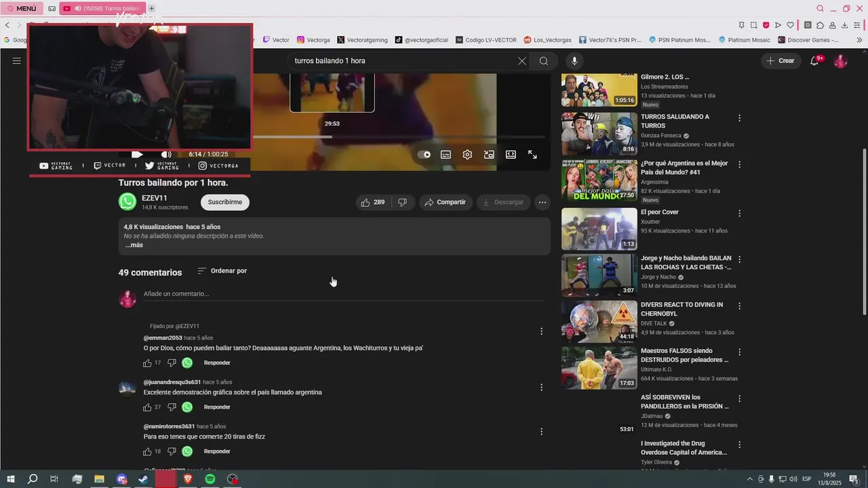Open the Vectorga Instagram bookmark
Screen dimensions: 868x488
click(x=313, y=40)
